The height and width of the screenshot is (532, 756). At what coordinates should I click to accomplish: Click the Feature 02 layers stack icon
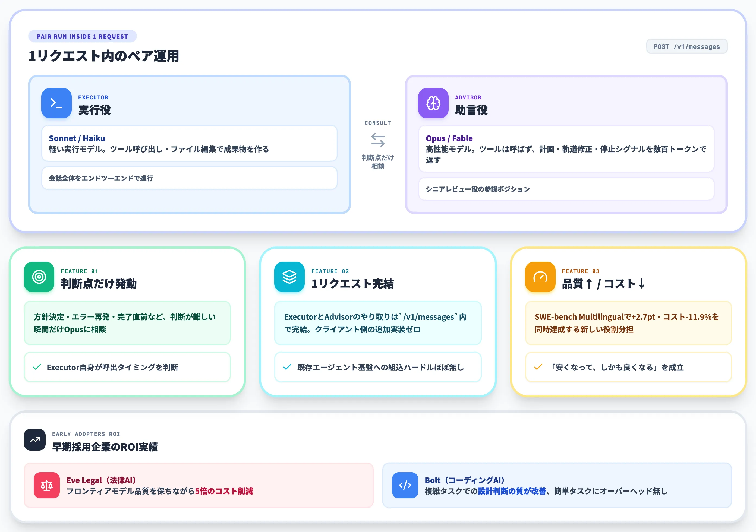pyautogui.click(x=289, y=277)
